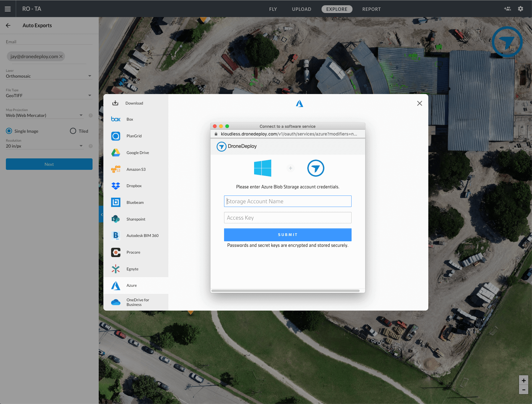Click the Windows logo in popup

tap(262, 168)
